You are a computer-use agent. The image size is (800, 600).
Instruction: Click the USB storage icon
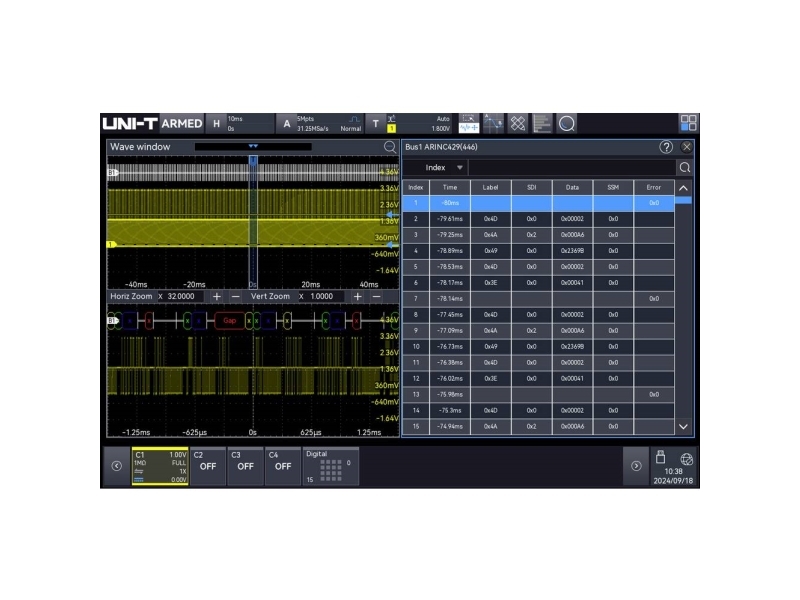(660, 457)
